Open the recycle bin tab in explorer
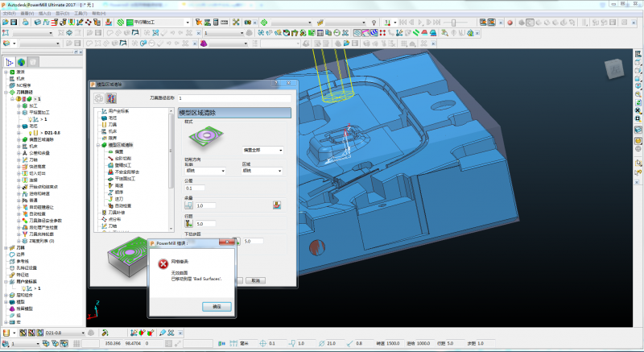This screenshot has width=644, height=352. pyautogui.click(x=33, y=62)
